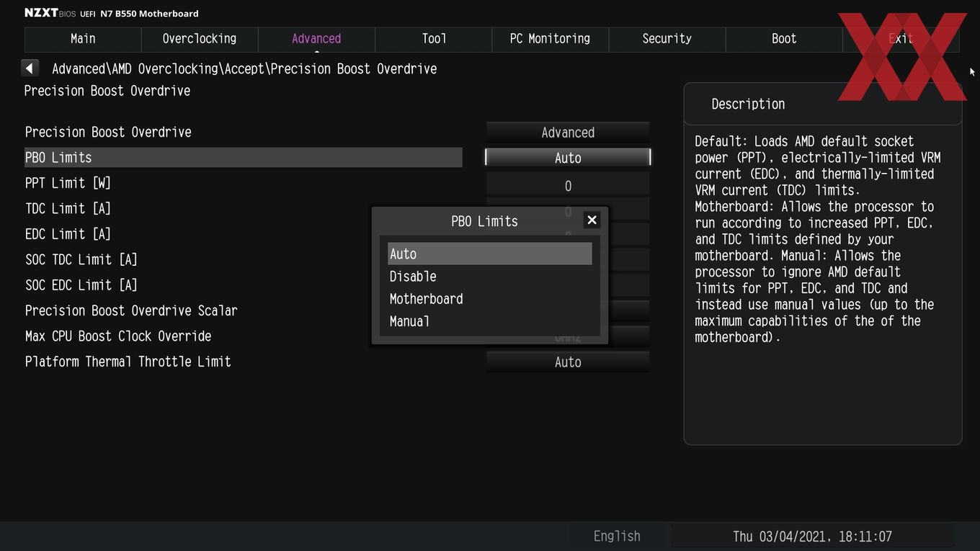Edit the PPT Limit [W] value
Image resolution: width=980 pixels, height=551 pixels.
pos(568,186)
